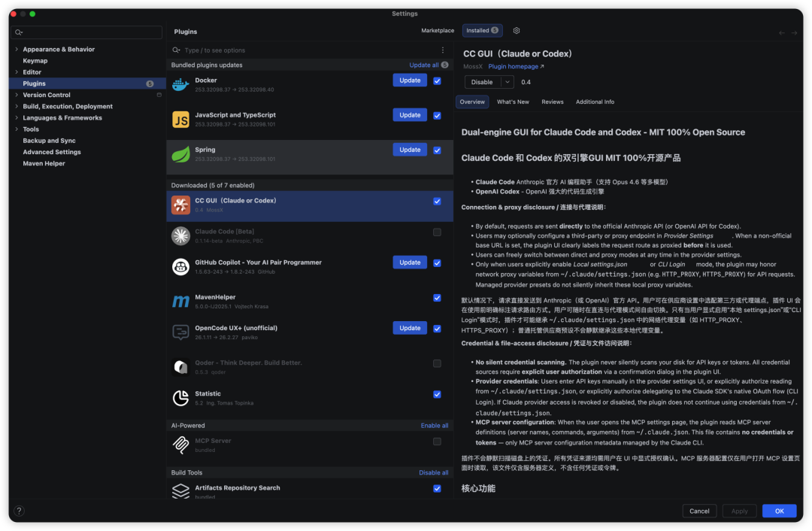Viewport: 812px width, 531px height.
Task: Click the plugin search input field
Action: click(x=308, y=50)
